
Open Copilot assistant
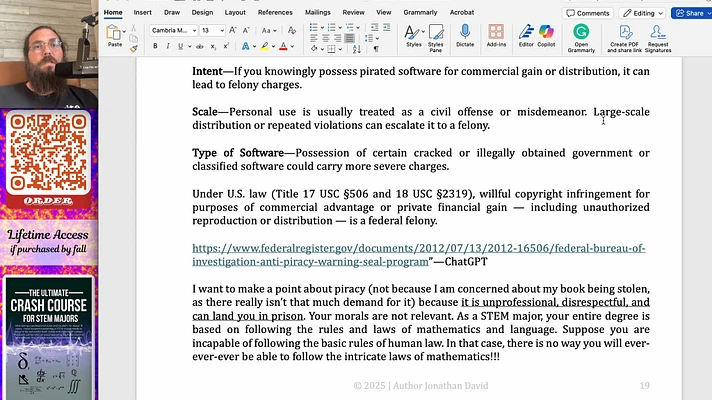[x=546, y=35]
